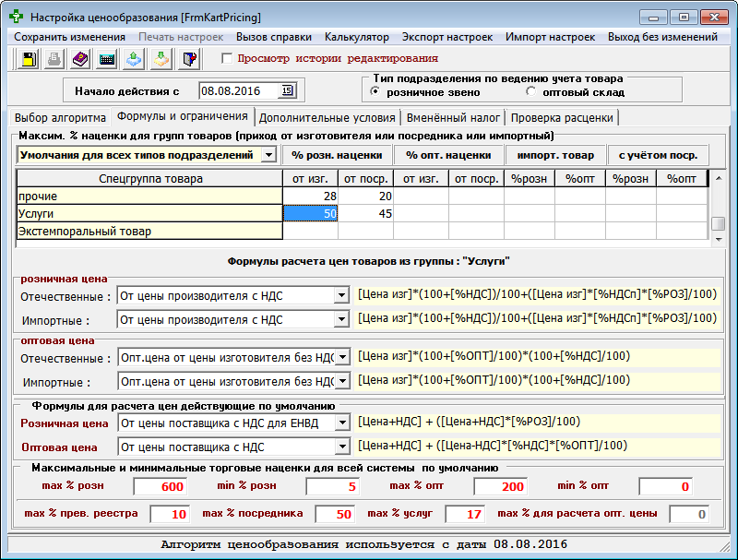The image size is (738, 560).
Task: Click the printer icon in toolbar
Action: click(54, 59)
